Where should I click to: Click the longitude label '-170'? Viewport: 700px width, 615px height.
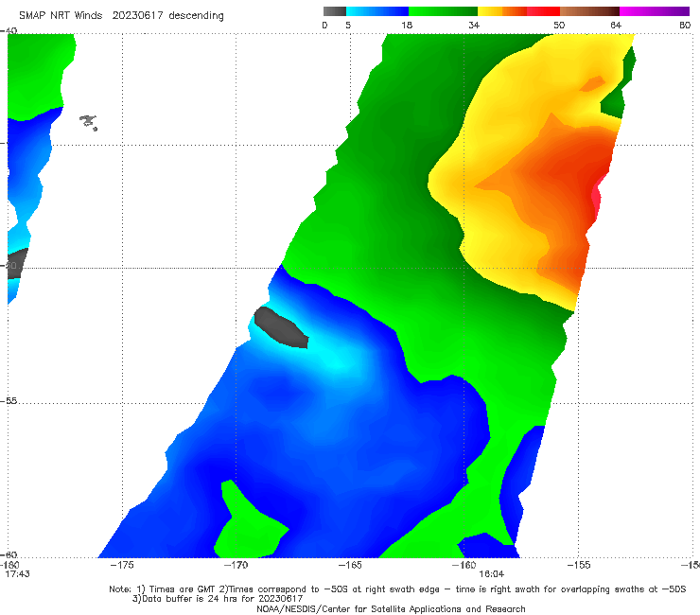click(x=236, y=565)
